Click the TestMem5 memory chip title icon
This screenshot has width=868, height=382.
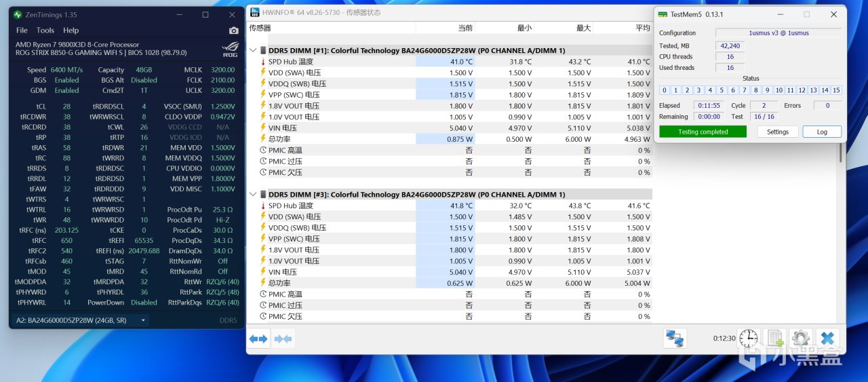pyautogui.click(x=661, y=14)
